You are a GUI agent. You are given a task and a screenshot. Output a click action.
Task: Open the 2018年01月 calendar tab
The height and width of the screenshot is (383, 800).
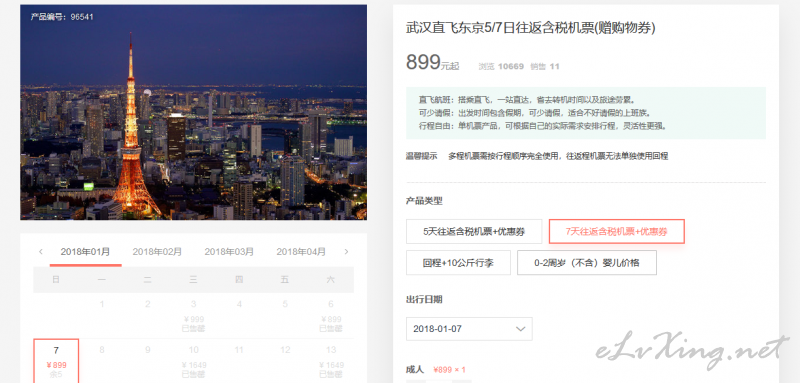(x=85, y=252)
